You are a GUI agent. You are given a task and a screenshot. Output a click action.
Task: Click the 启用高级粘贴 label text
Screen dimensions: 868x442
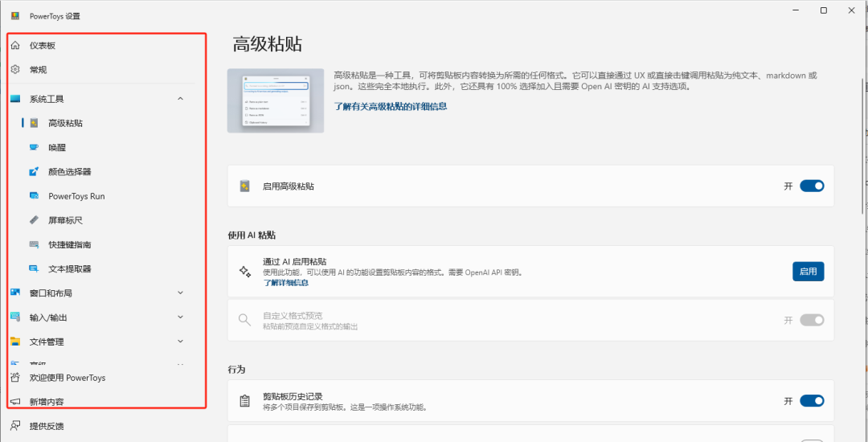(x=289, y=186)
